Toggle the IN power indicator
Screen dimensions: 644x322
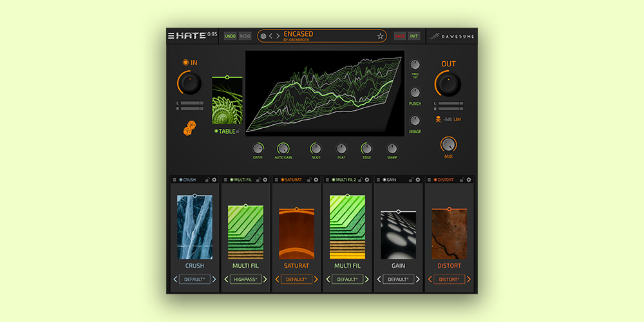tap(185, 62)
